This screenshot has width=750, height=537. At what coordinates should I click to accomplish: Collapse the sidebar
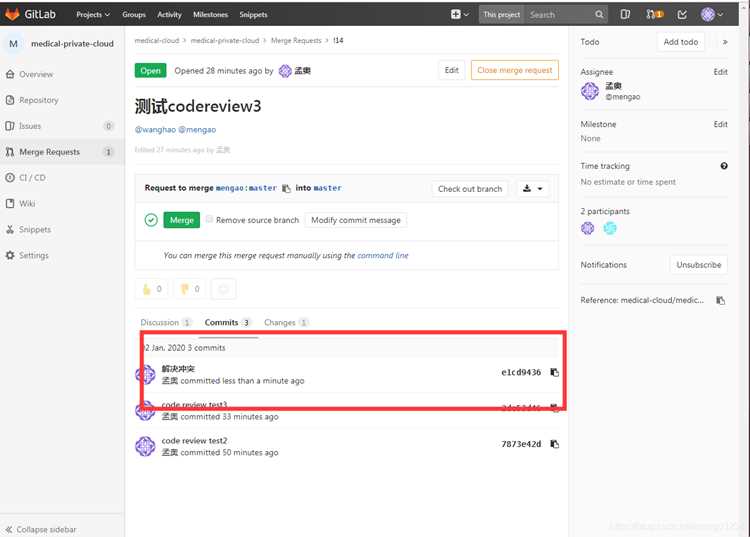click(41, 529)
